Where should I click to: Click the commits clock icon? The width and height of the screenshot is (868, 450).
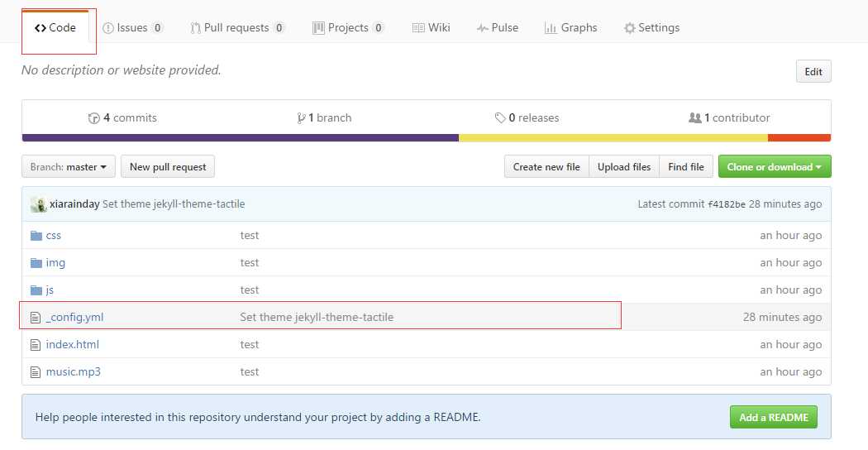coord(93,118)
